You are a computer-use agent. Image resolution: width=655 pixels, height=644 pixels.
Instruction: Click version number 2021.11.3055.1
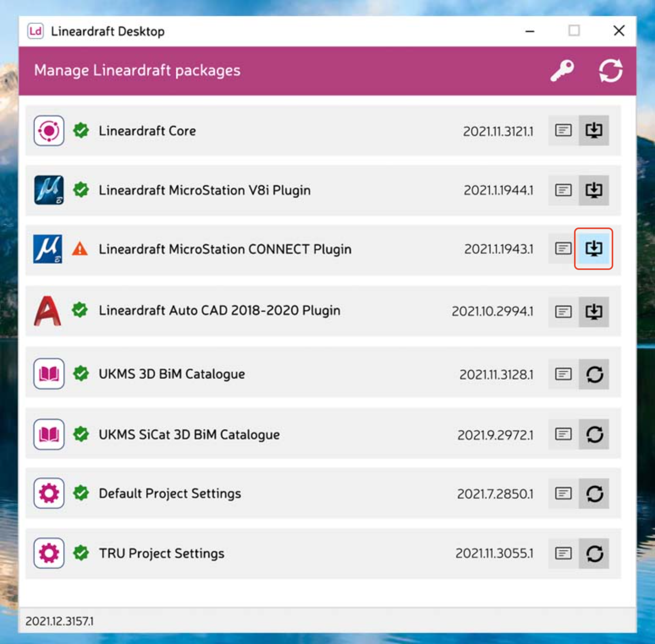point(495,554)
